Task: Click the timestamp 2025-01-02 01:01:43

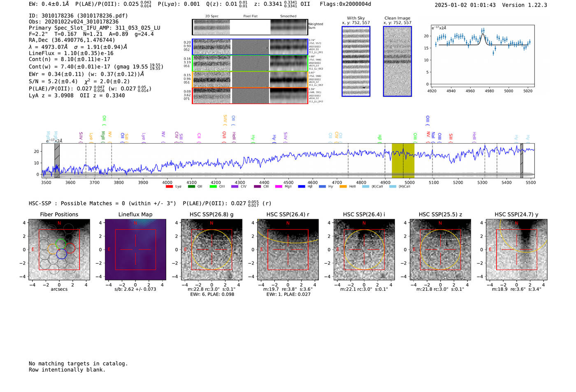Action: pos(465,5)
